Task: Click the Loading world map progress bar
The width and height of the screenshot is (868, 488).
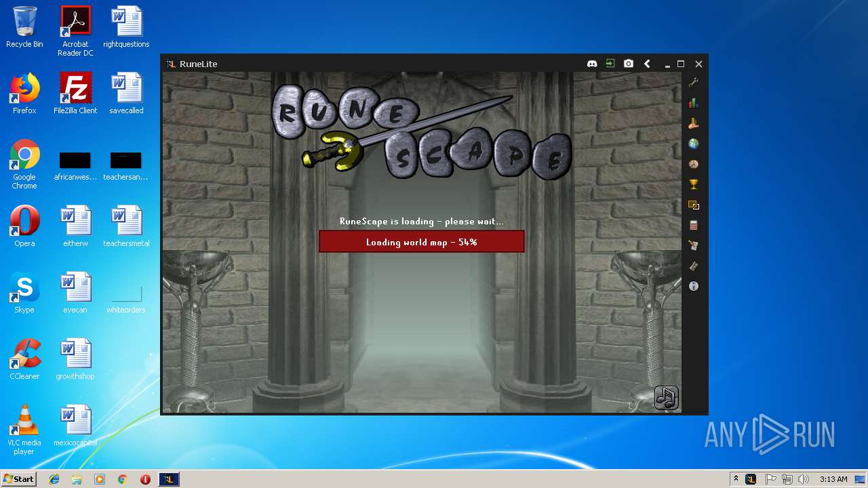Action: 422,242
